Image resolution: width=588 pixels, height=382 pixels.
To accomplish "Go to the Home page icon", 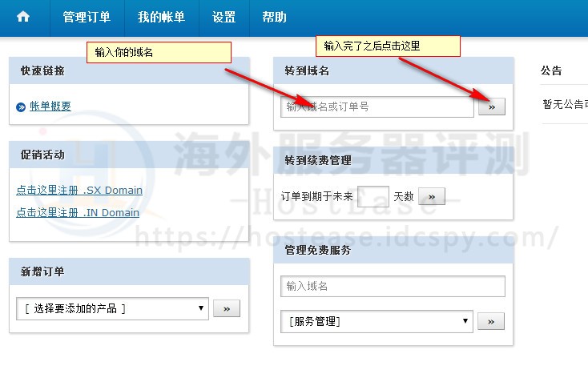I will [23, 18].
